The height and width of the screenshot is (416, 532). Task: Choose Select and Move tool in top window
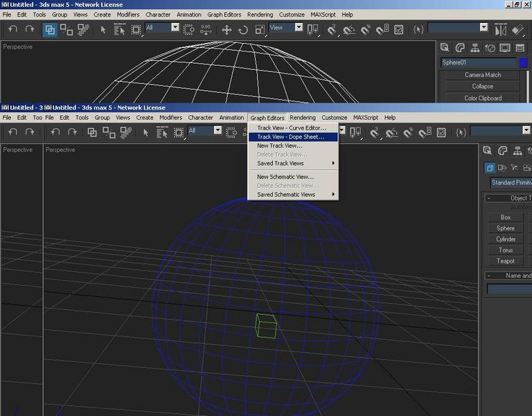[x=227, y=30]
